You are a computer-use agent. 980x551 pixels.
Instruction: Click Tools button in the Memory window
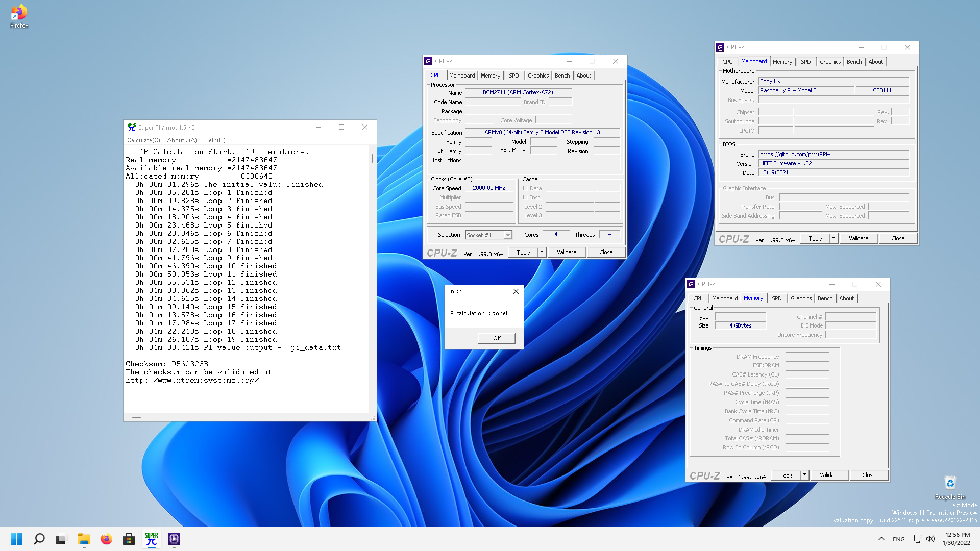(786, 475)
